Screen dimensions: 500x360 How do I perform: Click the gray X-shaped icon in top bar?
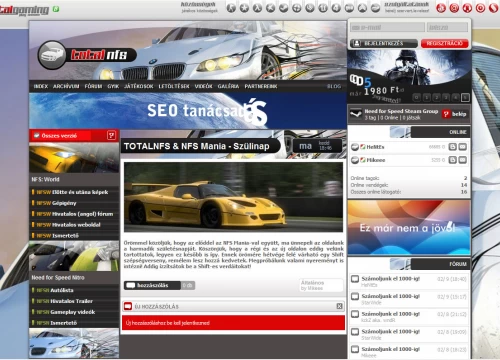271,8
